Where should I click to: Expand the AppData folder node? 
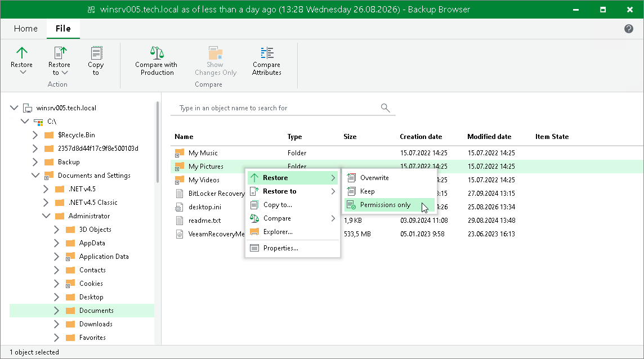pos(56,243)
